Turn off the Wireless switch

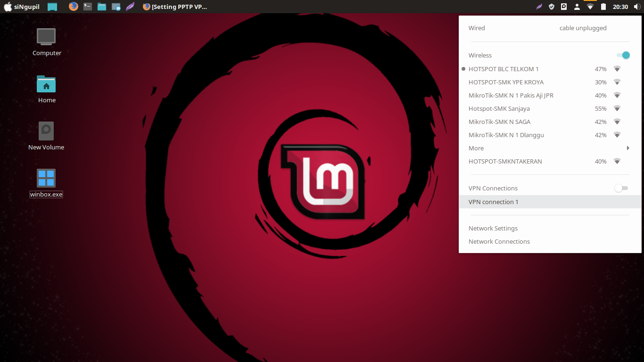tap(623, 55)
